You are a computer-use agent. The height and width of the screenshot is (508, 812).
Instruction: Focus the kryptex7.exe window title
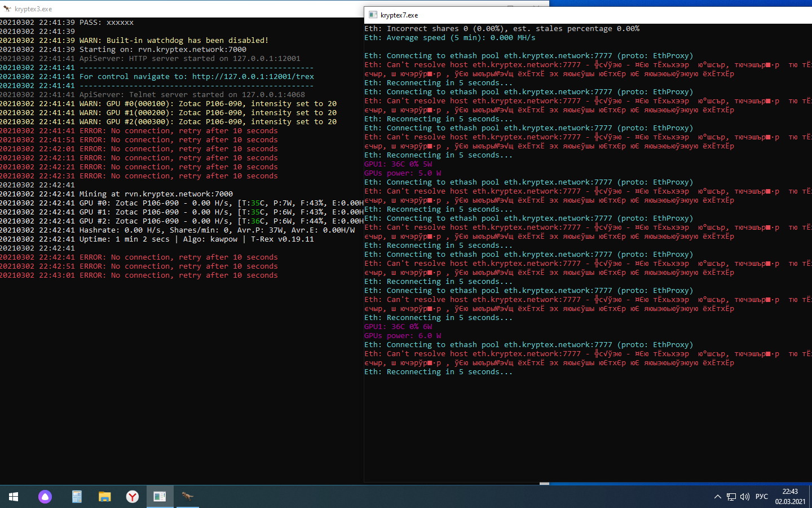[x=399, y=15]
